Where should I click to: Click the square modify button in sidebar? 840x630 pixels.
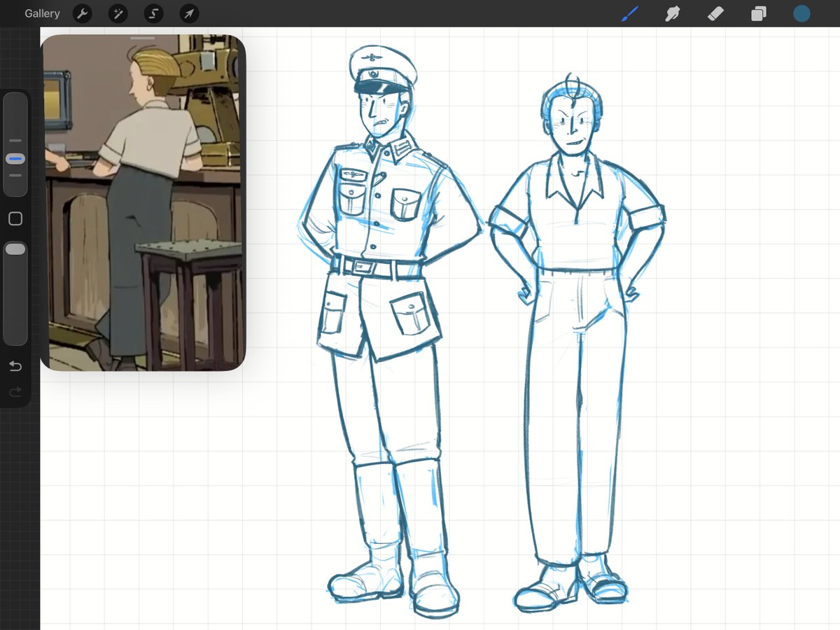coord(15,219)
